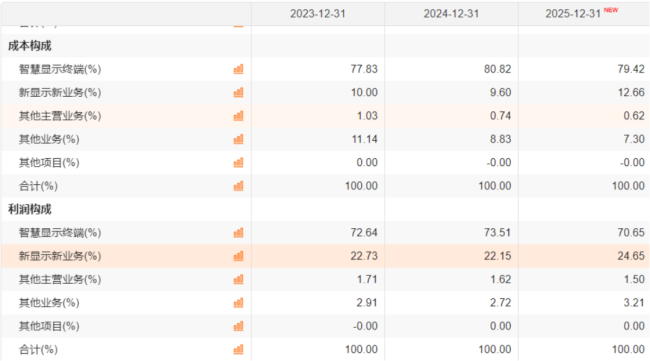
Task: Click the value 2.72
Action: pos(500,303)
